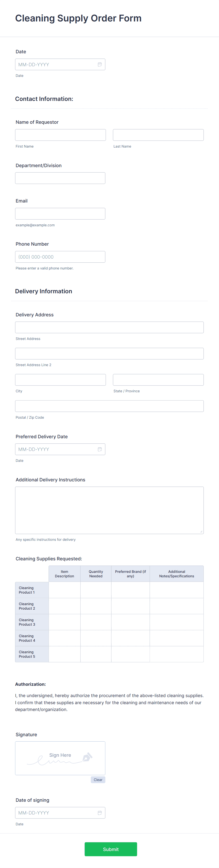Click the Submit button
This screenshot has height=868, width=219.
click(x=111, y=849)
